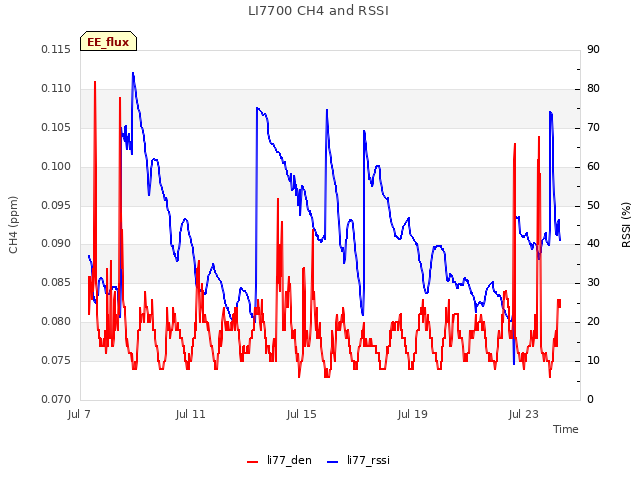Screen dimensions: 640x480
Task: Click the red li77_den legend swatch
Action: pyautogui.click(x=253, y=462)
